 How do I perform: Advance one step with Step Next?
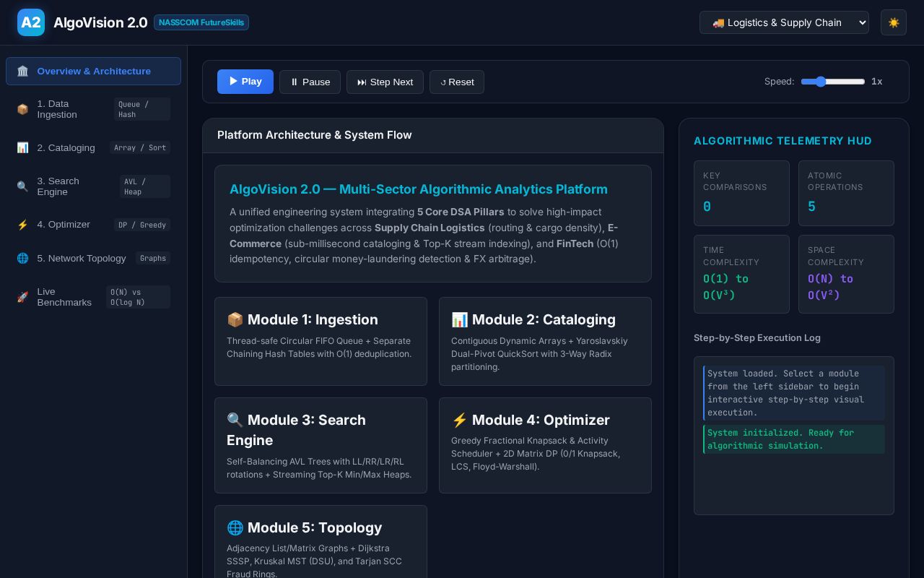click(x=385, y=82)
